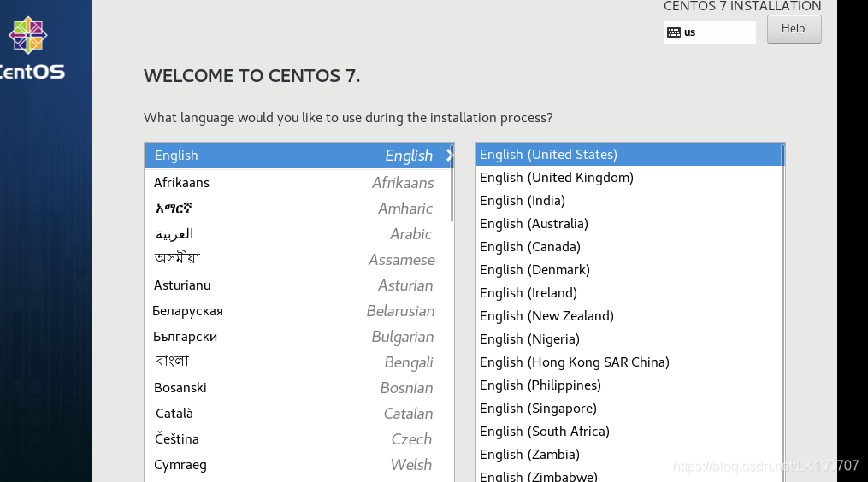Image resolution: width=868 pixels, height=482 pixels.
Task: Pick English (Nigeria) locale
Action: click(x=629, y=338)
